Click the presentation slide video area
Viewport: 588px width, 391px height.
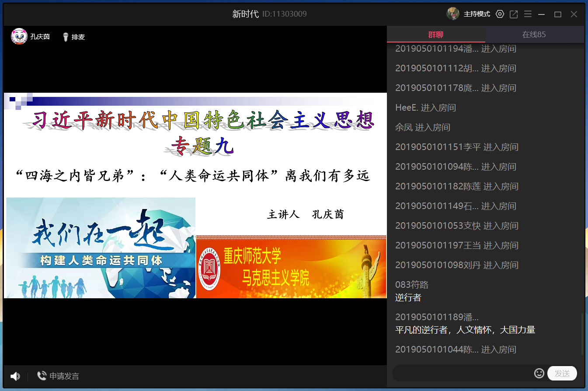(x=195, y=195)
